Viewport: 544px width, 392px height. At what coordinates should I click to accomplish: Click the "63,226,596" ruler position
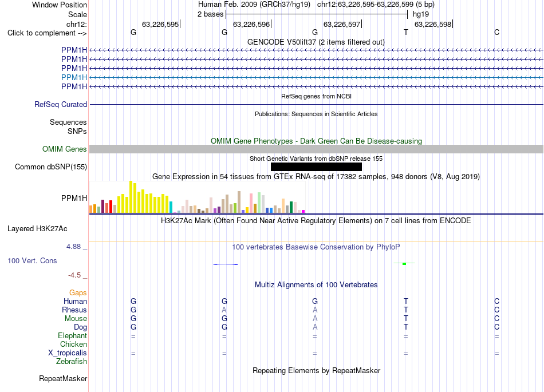pos(251,24)
